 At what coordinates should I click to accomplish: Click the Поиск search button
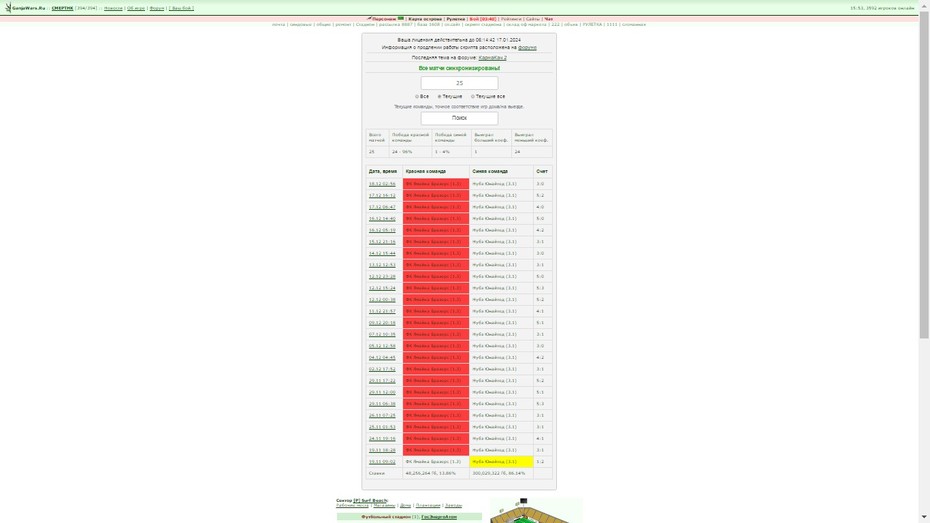(459, 118)
